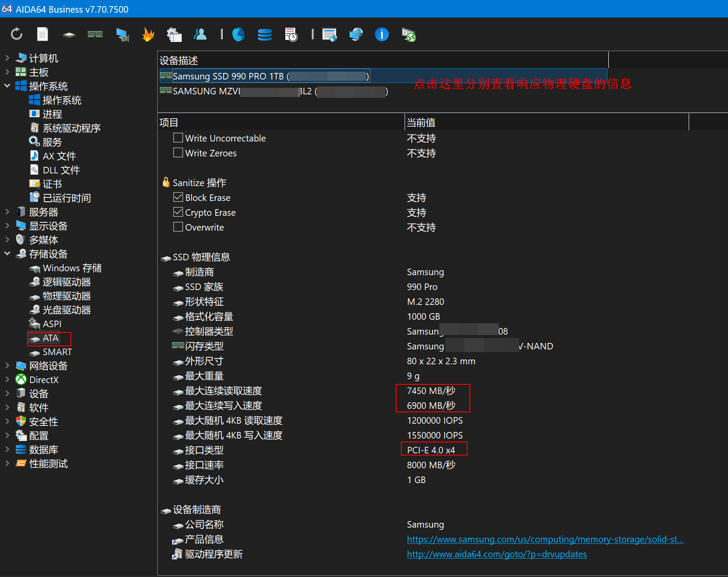This screenshot has height=577, width=728.
Task: Expand the 计算机 tree node
Action: click(7, 58)
